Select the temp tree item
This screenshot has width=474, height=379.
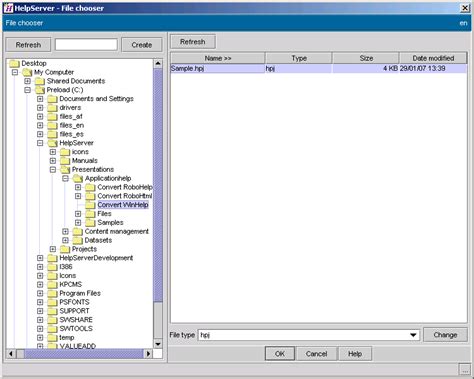67,337
